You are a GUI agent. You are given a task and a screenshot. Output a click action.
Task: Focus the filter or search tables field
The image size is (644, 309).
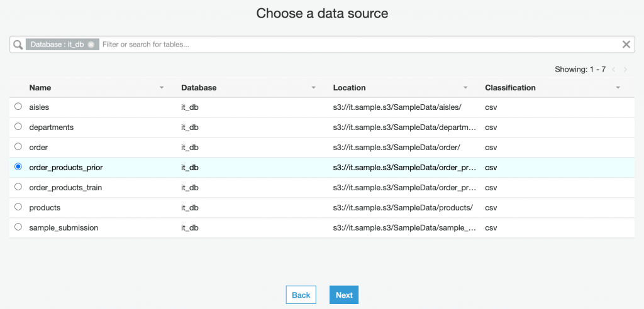(x=358, y=45)
